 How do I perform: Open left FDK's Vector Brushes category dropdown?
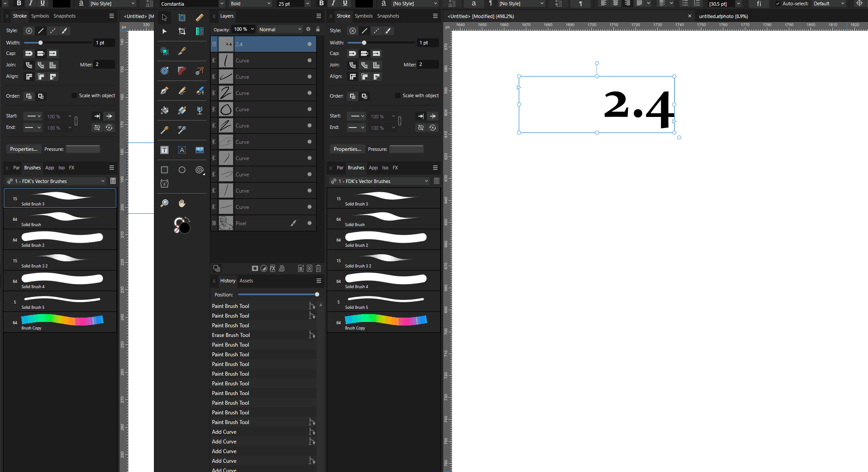(56, 181)
